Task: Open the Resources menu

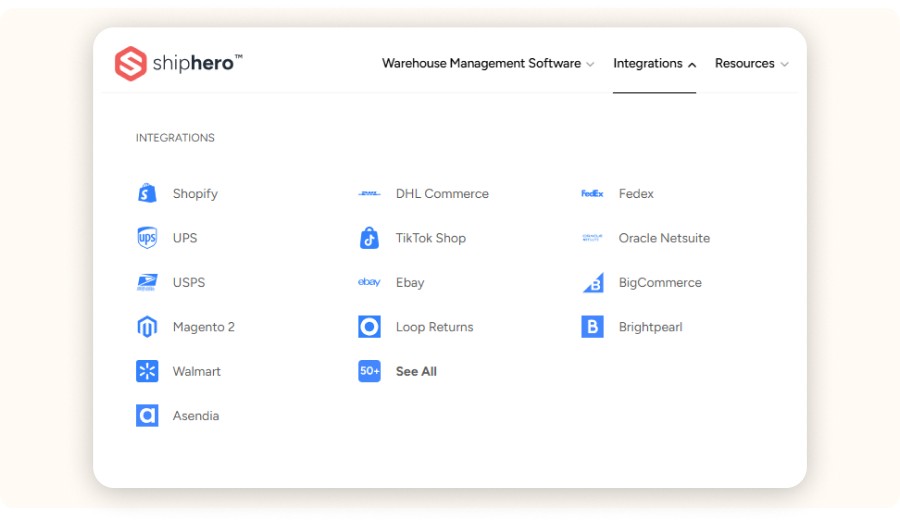Action: 751,63
